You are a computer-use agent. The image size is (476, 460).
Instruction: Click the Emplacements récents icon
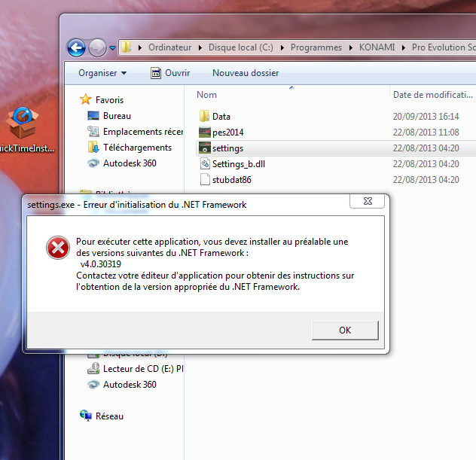[x=93, y=132]
